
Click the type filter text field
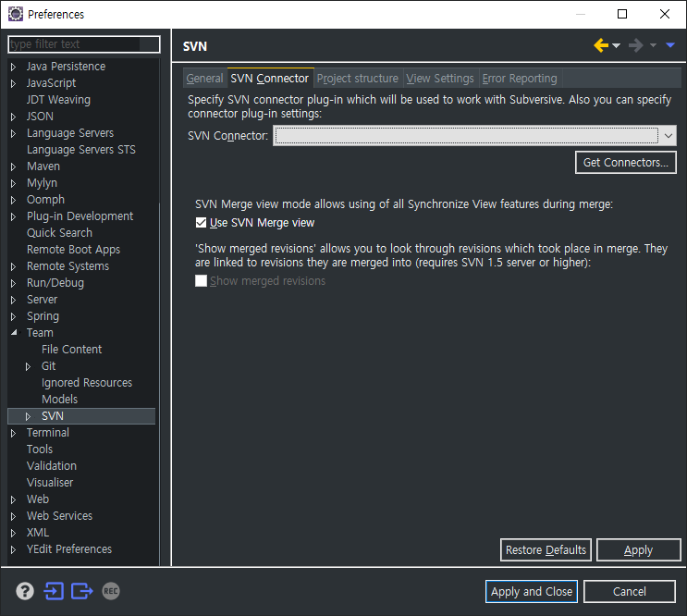pyautogui.click(x=84, y=44)
